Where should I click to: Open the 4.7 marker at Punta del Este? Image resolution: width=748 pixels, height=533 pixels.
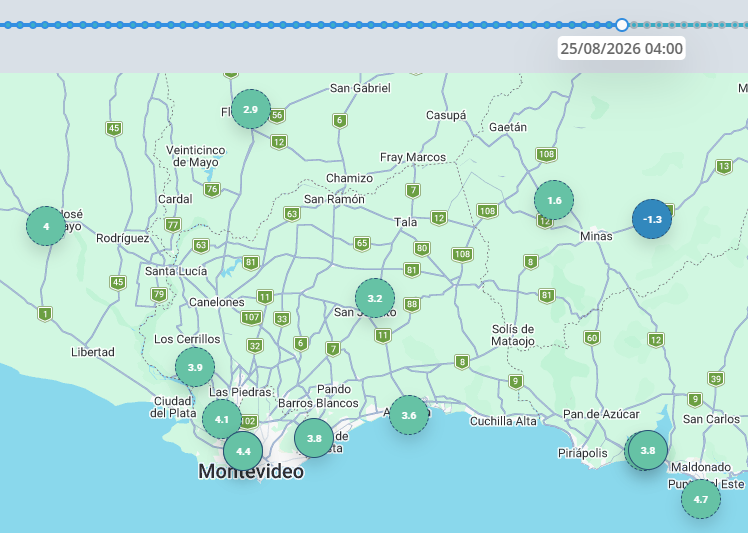pos(701,499)
